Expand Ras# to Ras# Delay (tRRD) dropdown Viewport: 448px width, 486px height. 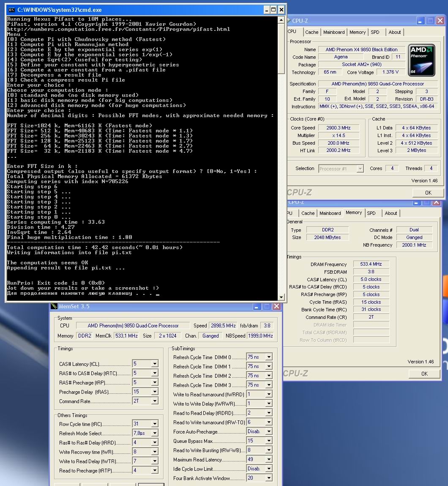pyautogui.click(x=155, y=442)
